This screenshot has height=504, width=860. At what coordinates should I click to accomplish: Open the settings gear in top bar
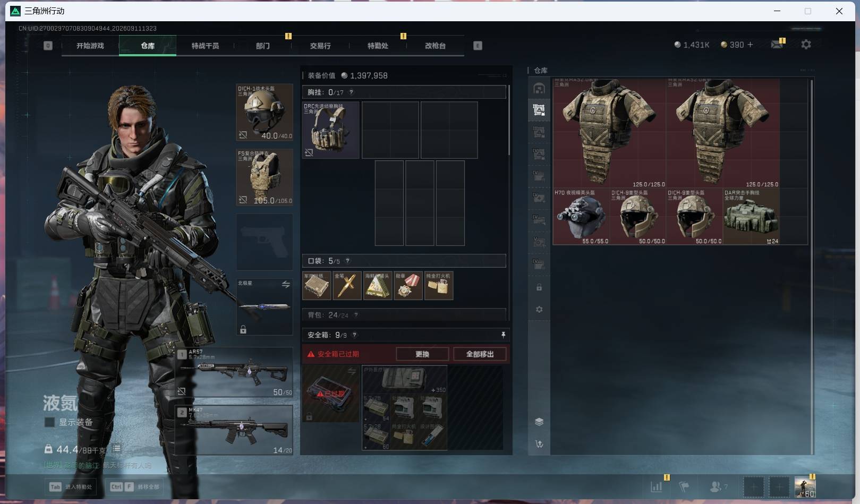[x=806, y=45]
